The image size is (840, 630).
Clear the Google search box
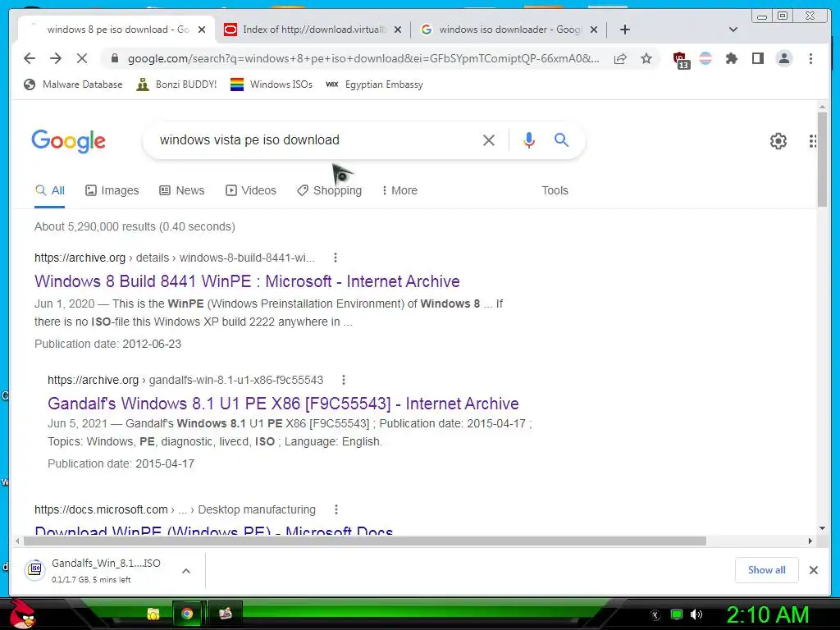coord(489,140)
